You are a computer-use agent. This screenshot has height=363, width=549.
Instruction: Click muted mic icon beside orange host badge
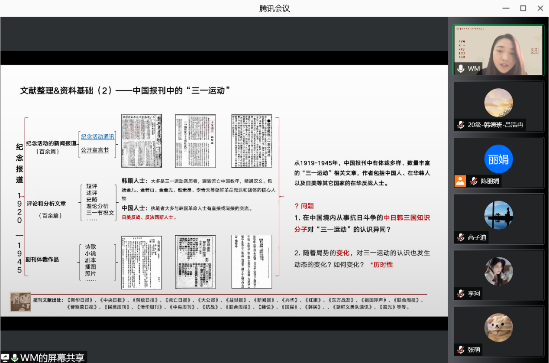point(474,181)
